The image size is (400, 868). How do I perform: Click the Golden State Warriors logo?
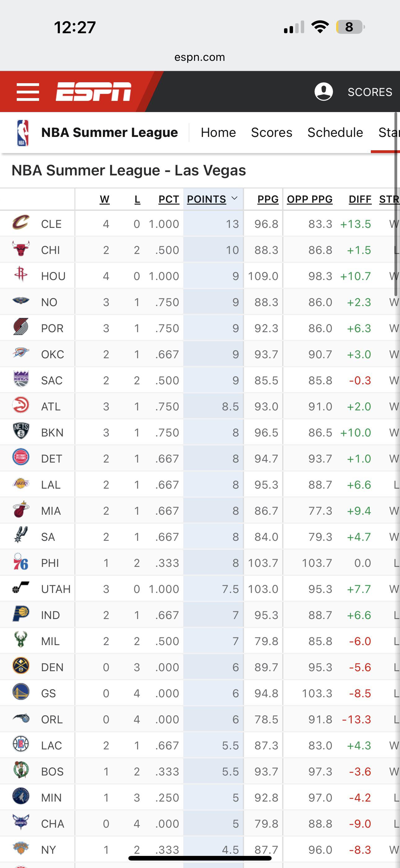point(21,693)
